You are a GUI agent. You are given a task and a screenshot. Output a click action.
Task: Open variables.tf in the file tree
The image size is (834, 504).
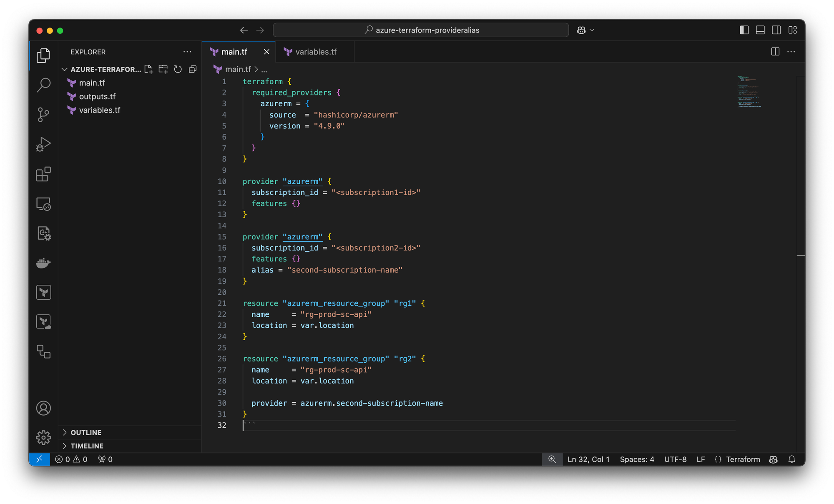[x=130, y=110]
